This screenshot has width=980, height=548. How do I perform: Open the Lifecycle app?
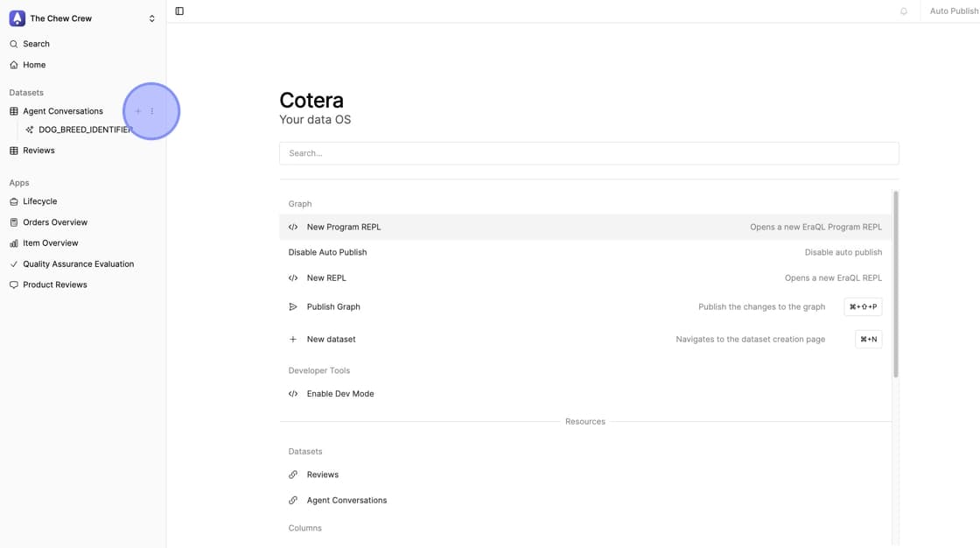[39, 201]
